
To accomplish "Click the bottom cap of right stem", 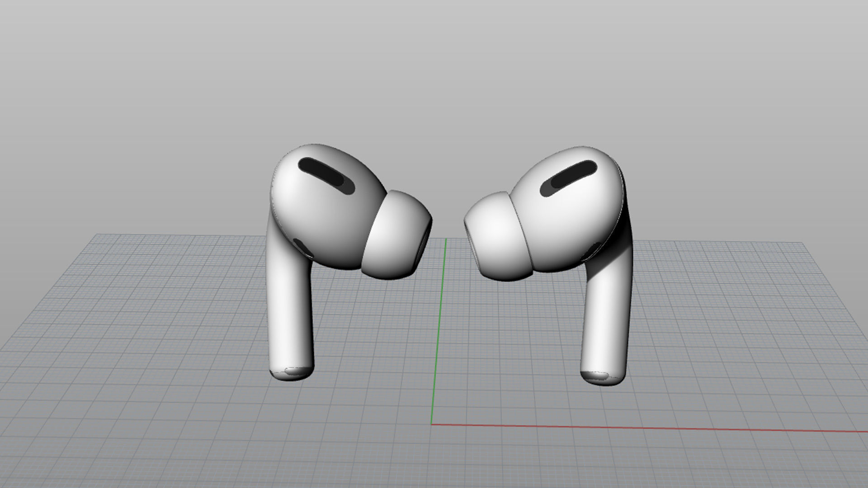I will 599,376.
